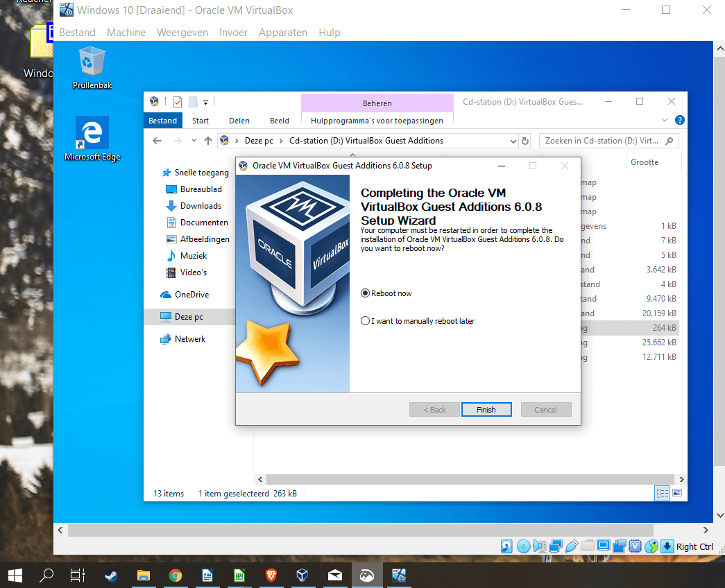Select the "Reboot now" radio option
Image resolution: width=725 pixels, height=588 pixels.
[366, 293]
